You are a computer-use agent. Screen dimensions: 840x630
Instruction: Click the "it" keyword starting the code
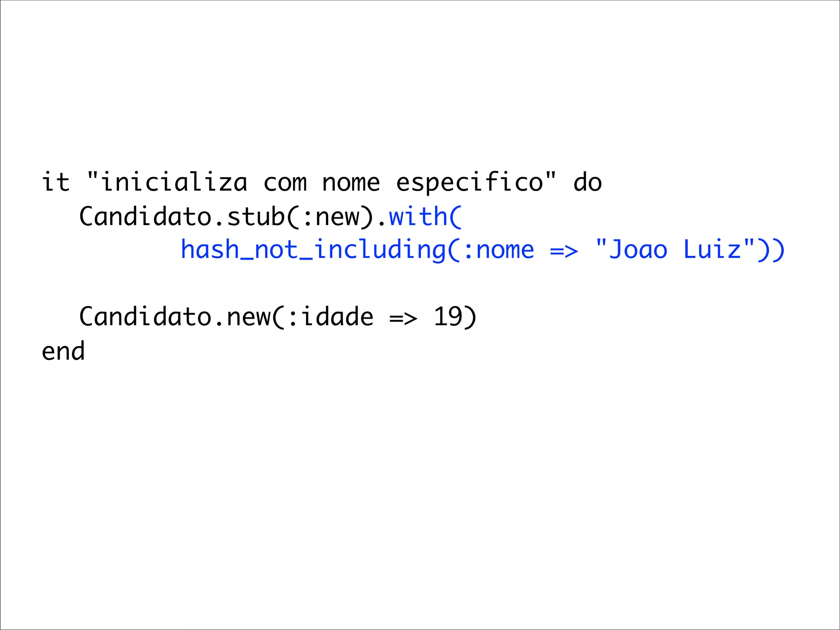coord(56,183)
